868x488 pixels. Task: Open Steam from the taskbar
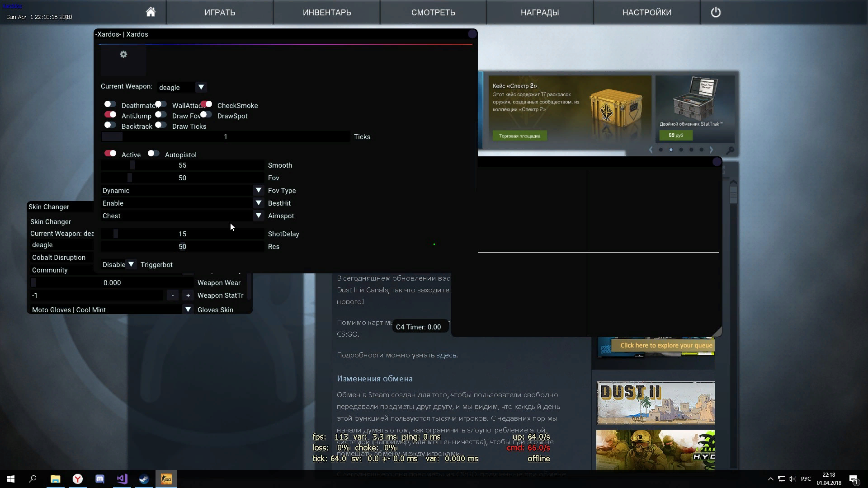click(144, 479)
